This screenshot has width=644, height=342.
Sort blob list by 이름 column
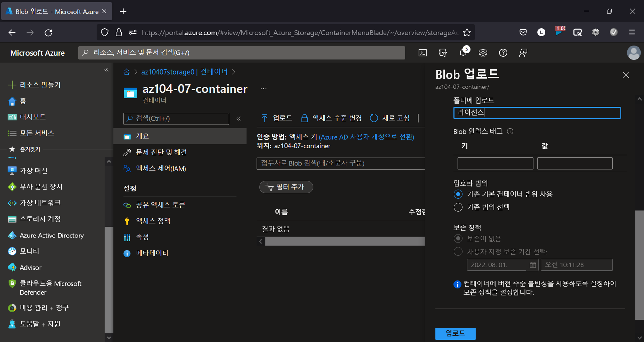click(x=281, y=212)
